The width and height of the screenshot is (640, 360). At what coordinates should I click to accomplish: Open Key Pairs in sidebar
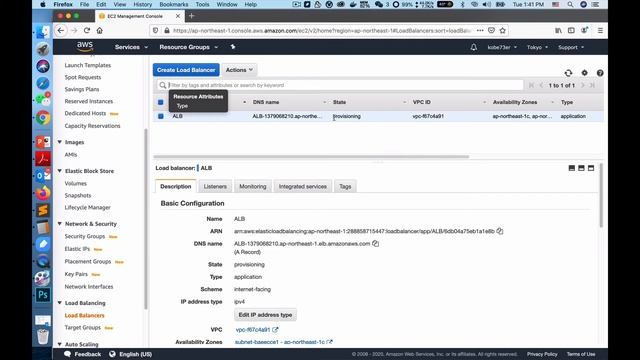pos(76,274)
